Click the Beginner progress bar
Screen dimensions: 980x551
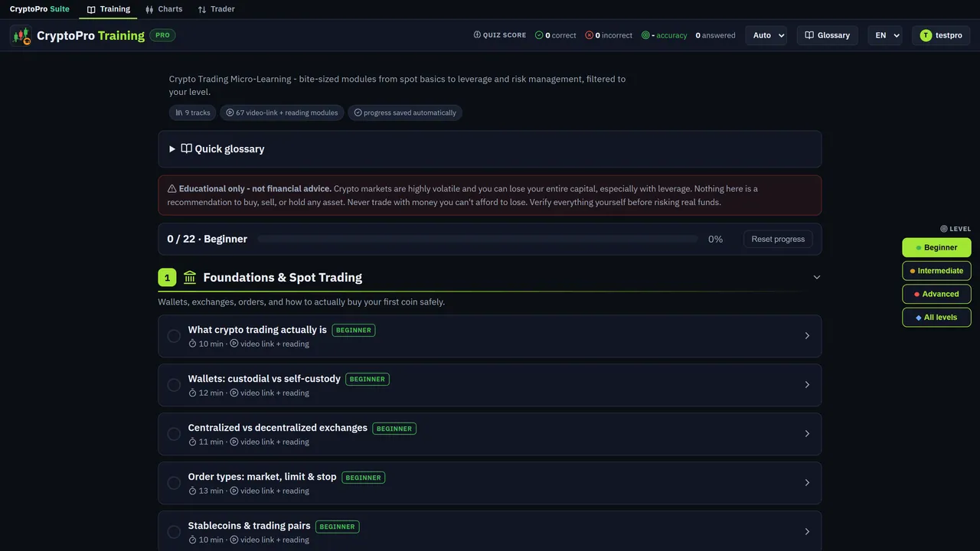click(x=478, y=239)
